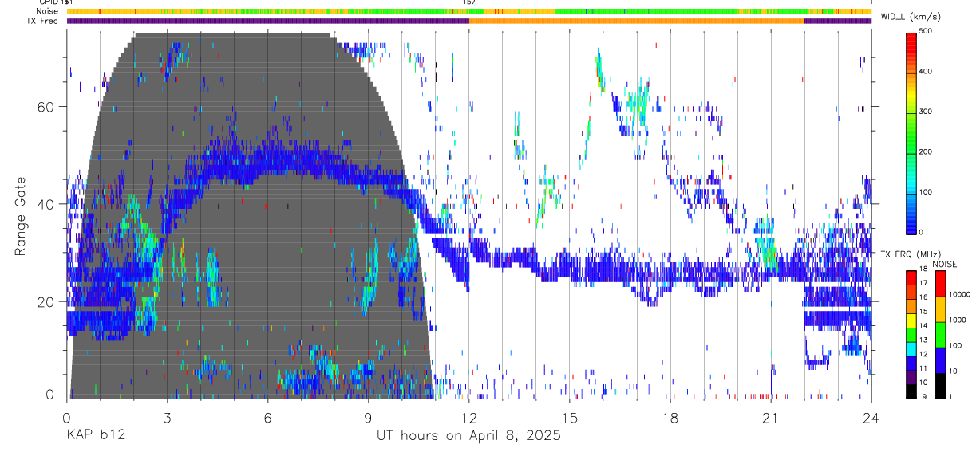Click the '10000' value on NOISE legend
This screenshot has height=452, width=980.
(x=960, y=294)
